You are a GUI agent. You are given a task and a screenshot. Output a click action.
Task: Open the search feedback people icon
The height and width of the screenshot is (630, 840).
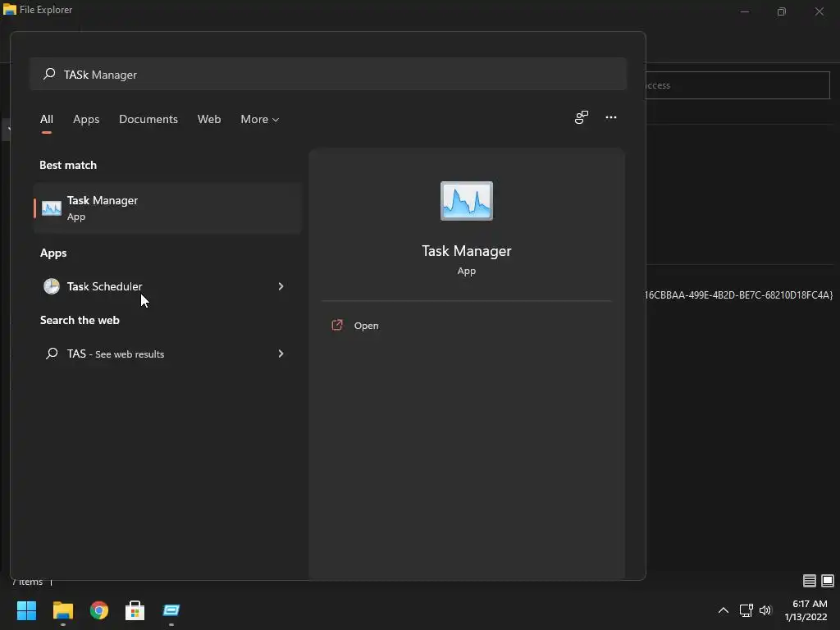tap(582, 117)
